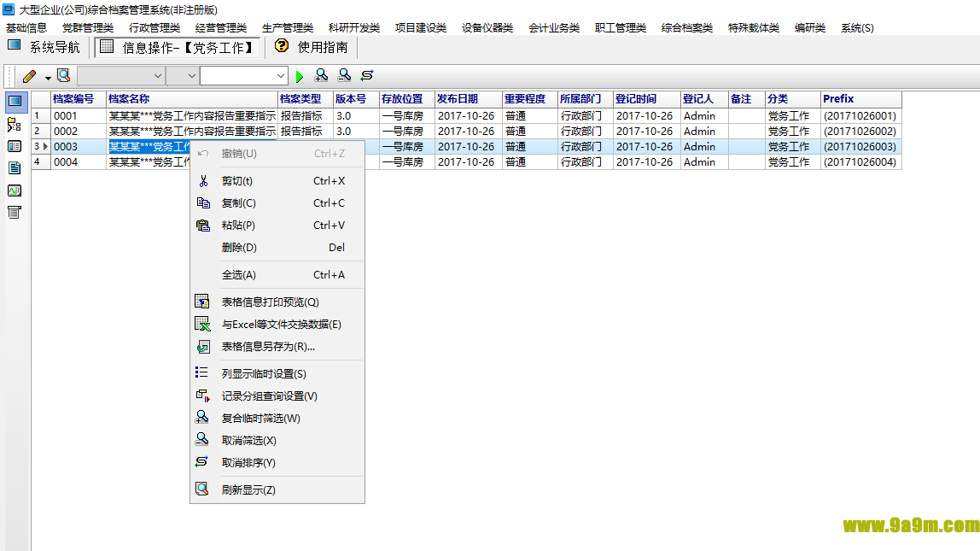980x551 pixels.
Task: Choose 全选(A) from context menu
Action: pos(277,274)
